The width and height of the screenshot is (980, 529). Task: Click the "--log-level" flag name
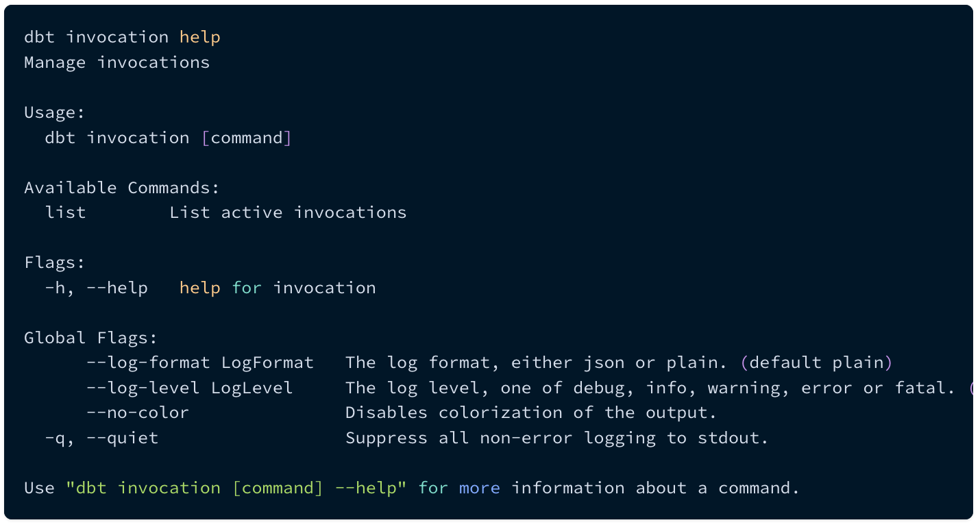tap(143, 388)
